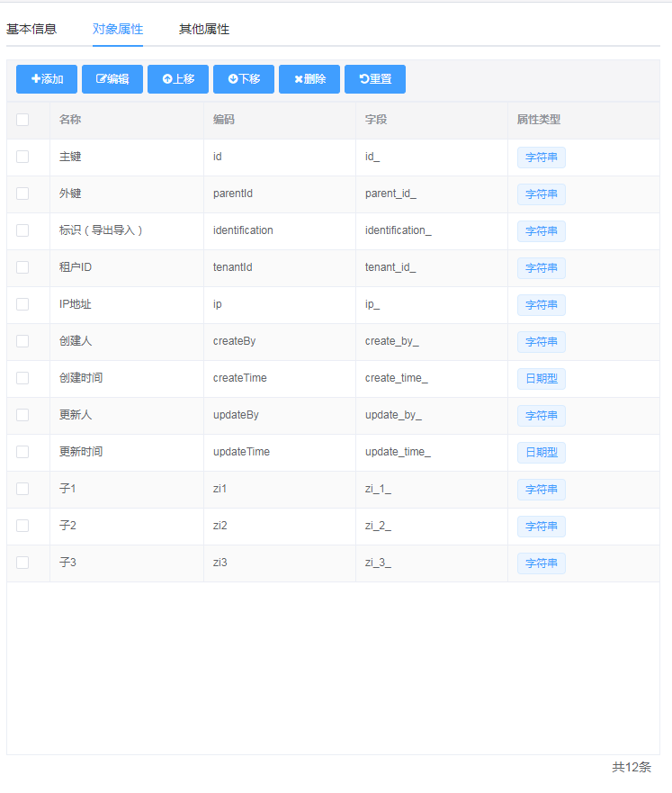
Task: Move row down with 下移 button
Action: click(244, 79)
